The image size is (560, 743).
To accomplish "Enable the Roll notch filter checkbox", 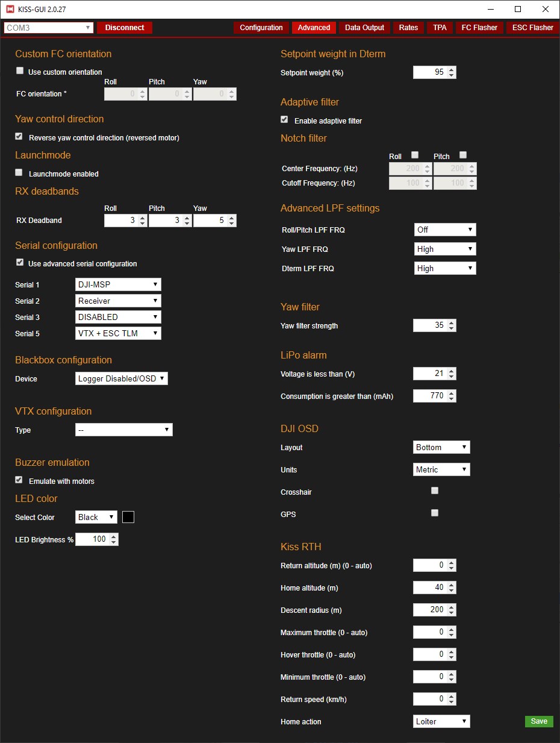I will (415, 155).
